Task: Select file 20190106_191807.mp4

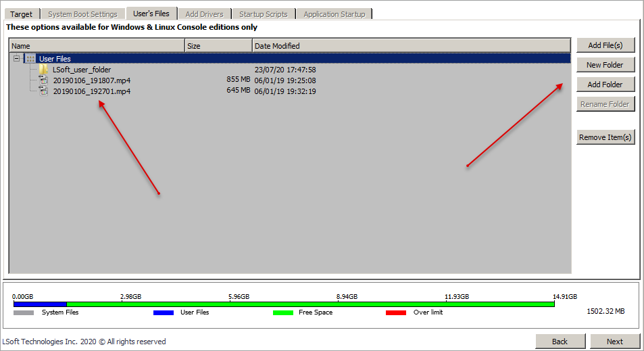Action: tap(92, 80)
